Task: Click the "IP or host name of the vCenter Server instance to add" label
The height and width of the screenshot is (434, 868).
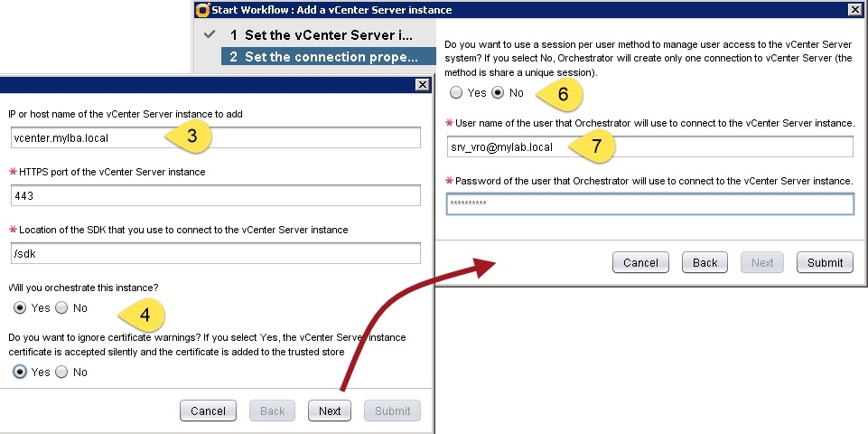Action: [126, 114]
